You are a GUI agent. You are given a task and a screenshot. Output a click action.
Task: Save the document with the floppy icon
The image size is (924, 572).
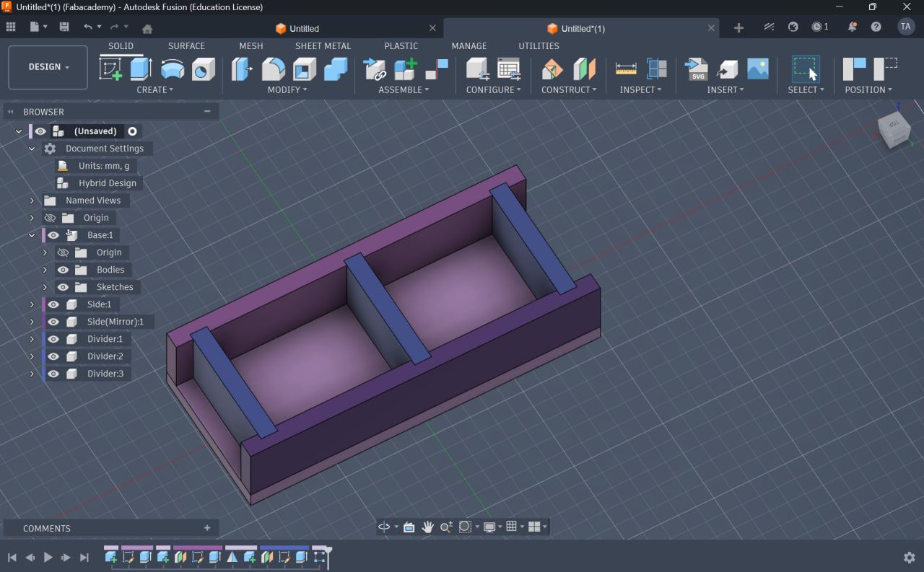tap(64, 27)
